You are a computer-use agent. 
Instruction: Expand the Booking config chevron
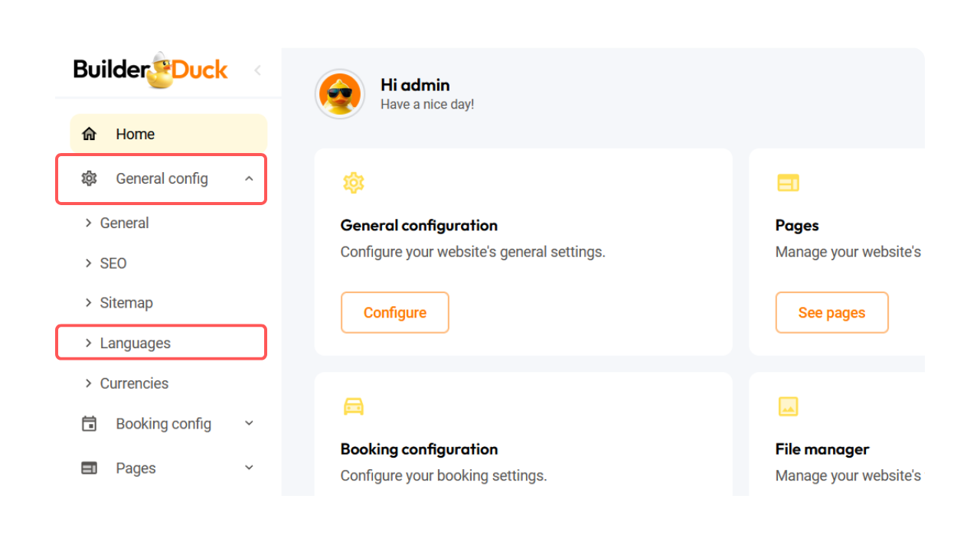(x=249, y=423)
